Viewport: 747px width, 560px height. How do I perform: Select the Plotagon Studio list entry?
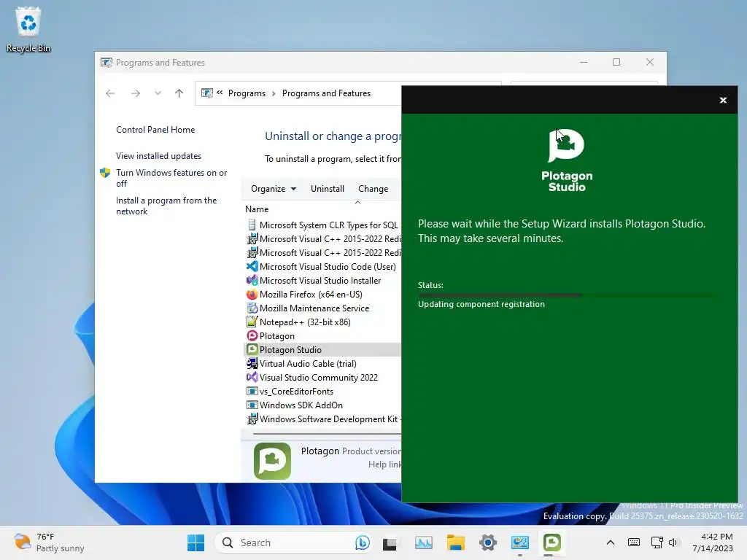(x=323, y=350)
